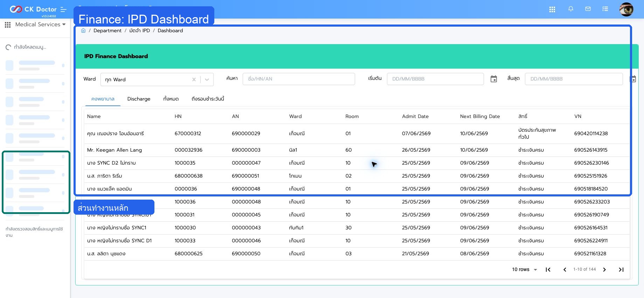Click Dashboard breadcrumb

point(170,30)
